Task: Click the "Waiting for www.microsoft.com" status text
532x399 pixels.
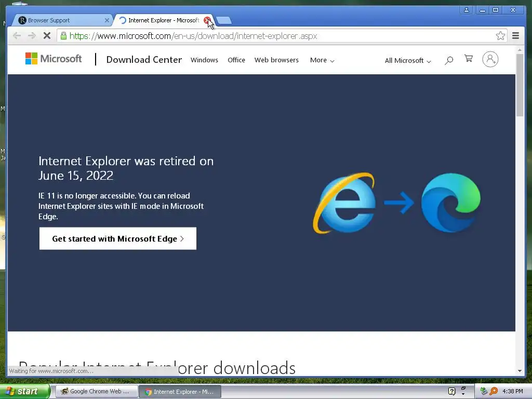Action: [x=51, y=371]
